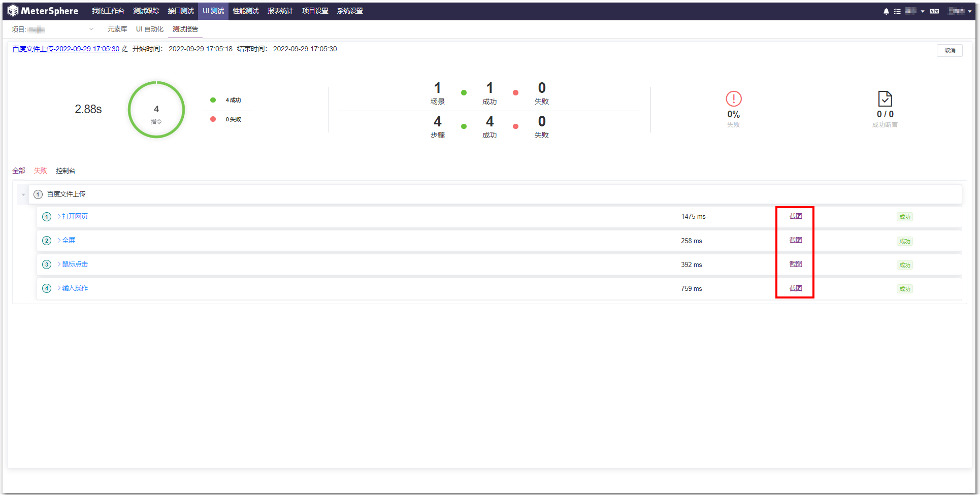The height and width of the screenshot is (498, 980).
Task: Open the 截图 link for 打开网页
Action: 795,216
